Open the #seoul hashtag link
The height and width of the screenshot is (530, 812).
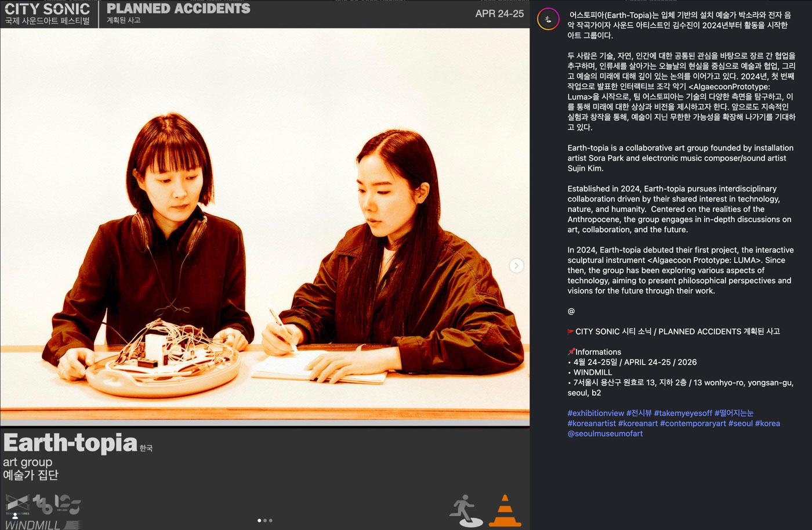pos(741,424)
